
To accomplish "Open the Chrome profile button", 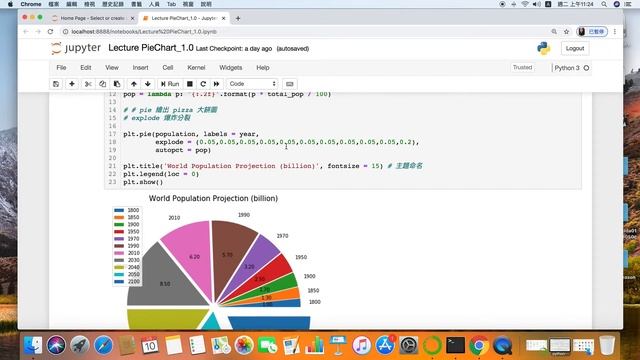I will coord(592,31).
